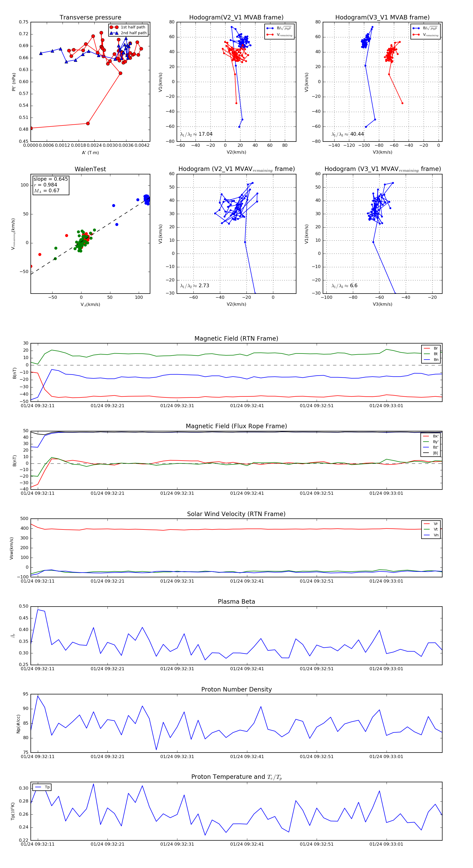
Task: Click the "−140" tick on V3_V1 MVAB hodogram
Action: coord(334,145)
